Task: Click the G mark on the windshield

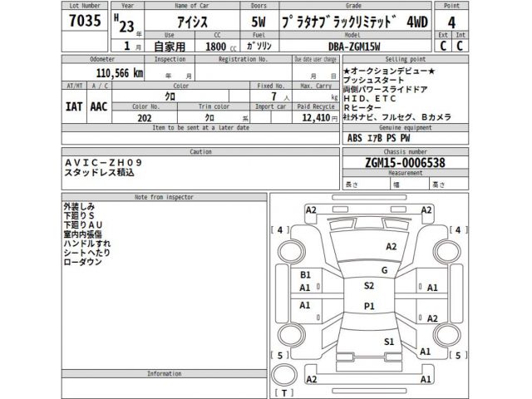Action: click(384, 270)
